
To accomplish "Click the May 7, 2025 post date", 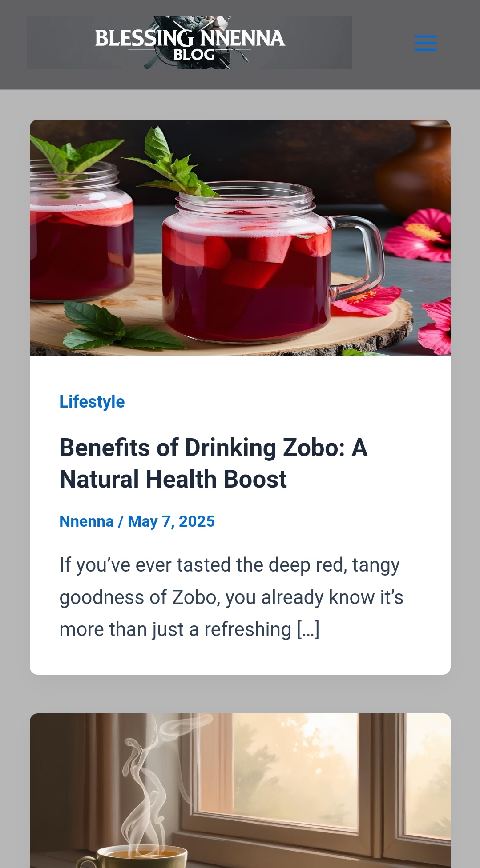I will pos(171,521).
